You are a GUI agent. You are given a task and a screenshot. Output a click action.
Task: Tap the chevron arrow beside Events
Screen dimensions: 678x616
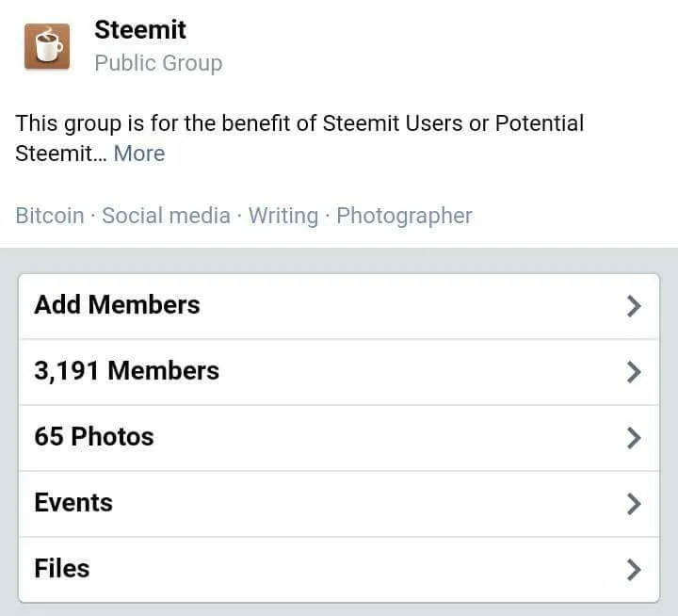click(x=634, y=504)
